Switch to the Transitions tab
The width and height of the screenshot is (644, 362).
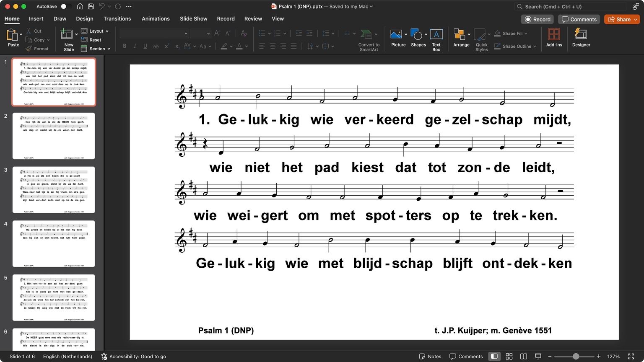click(117, 19)
